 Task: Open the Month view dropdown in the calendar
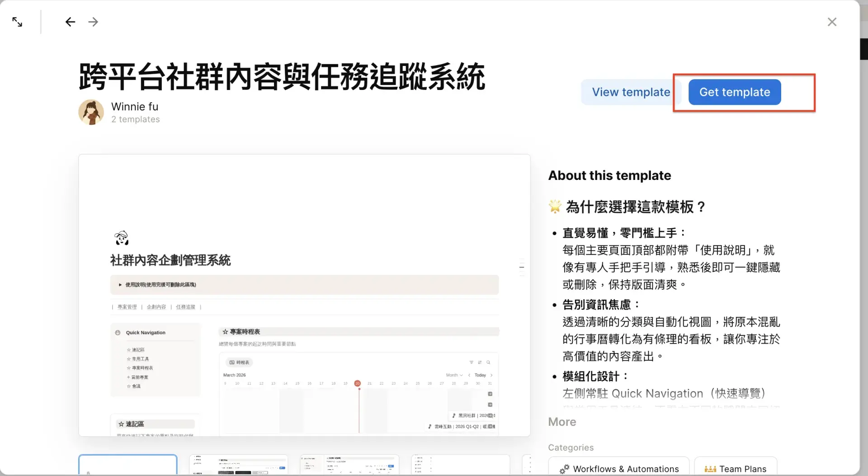pos(454,375)
